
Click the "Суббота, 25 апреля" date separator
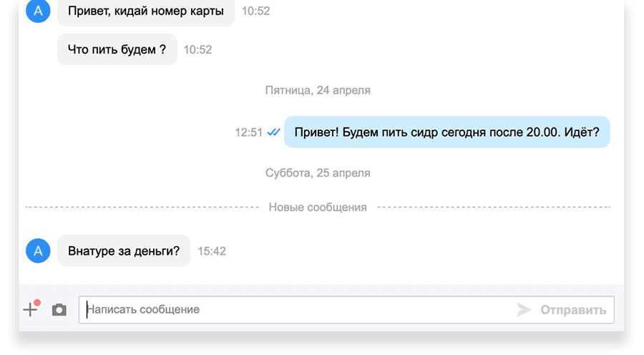click(x=318, y=173)
